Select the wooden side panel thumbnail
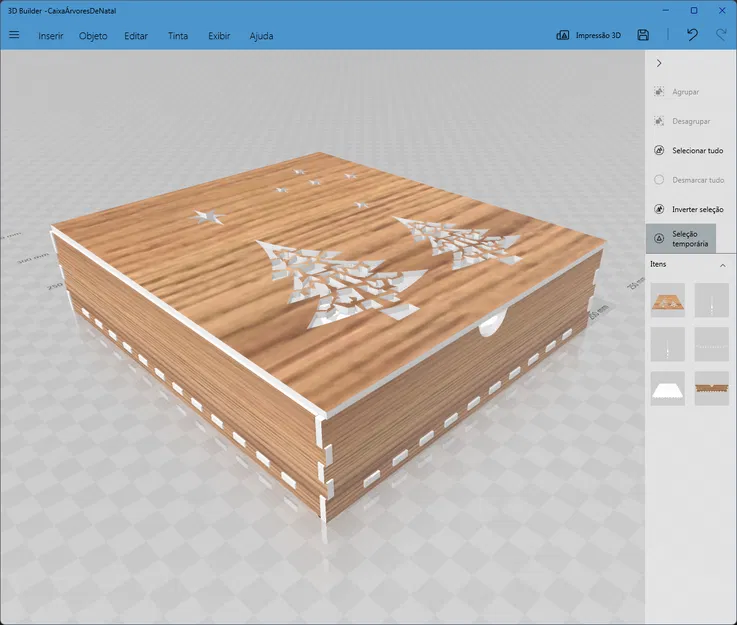737x625 pixels. pyautogui.click(x=711, y=388)
